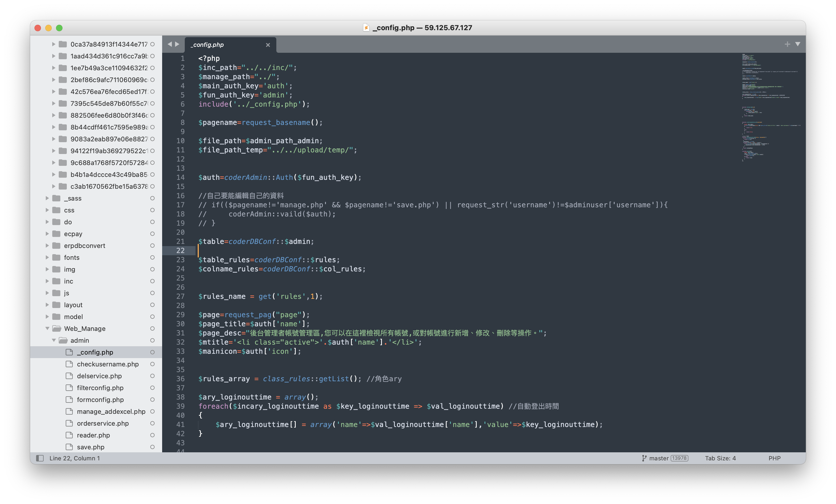
Task: Select folder 882506fee6d80b0f3f46
Action: pos(109,115)
